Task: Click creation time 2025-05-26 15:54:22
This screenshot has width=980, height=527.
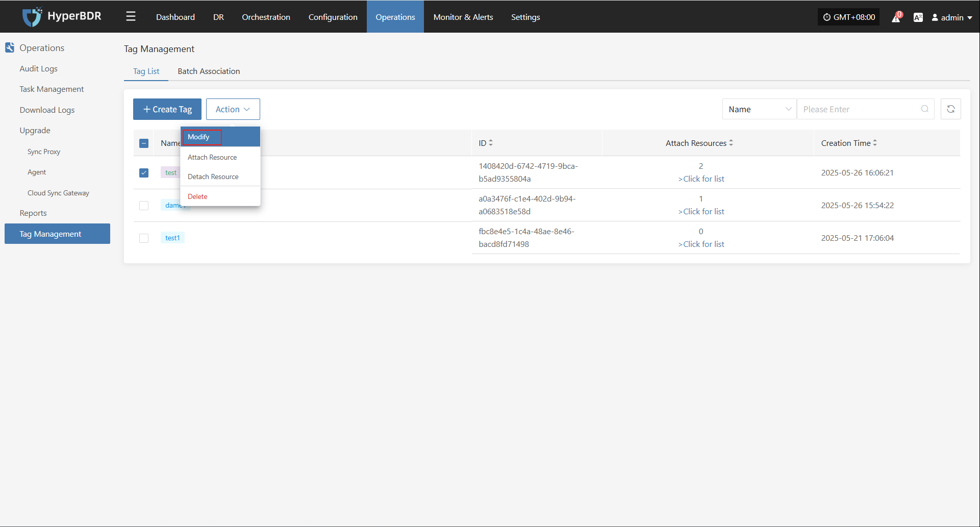Action: (x=857, y=206)
